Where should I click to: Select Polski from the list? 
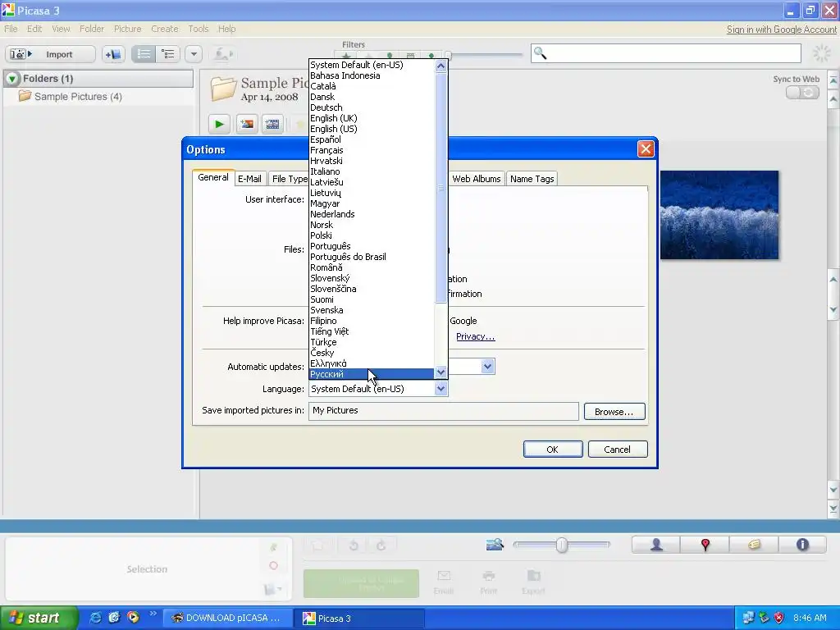[x=372, y=235]
